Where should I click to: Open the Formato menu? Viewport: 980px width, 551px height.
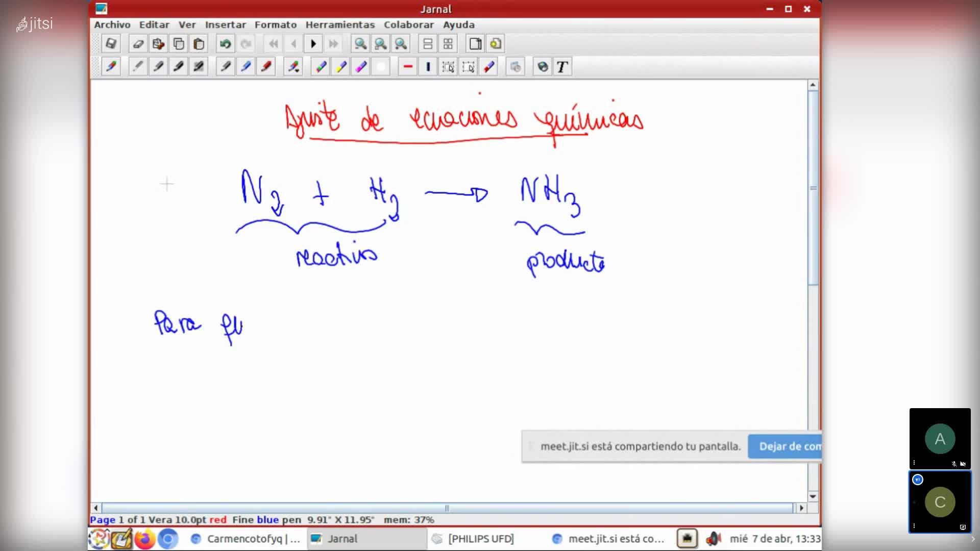276,24
